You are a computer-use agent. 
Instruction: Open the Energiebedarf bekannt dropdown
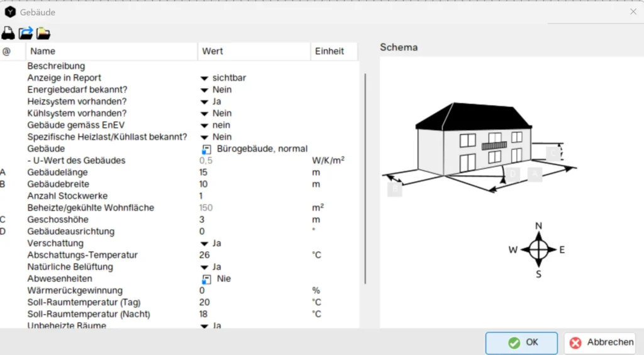[x=204, y=90]
